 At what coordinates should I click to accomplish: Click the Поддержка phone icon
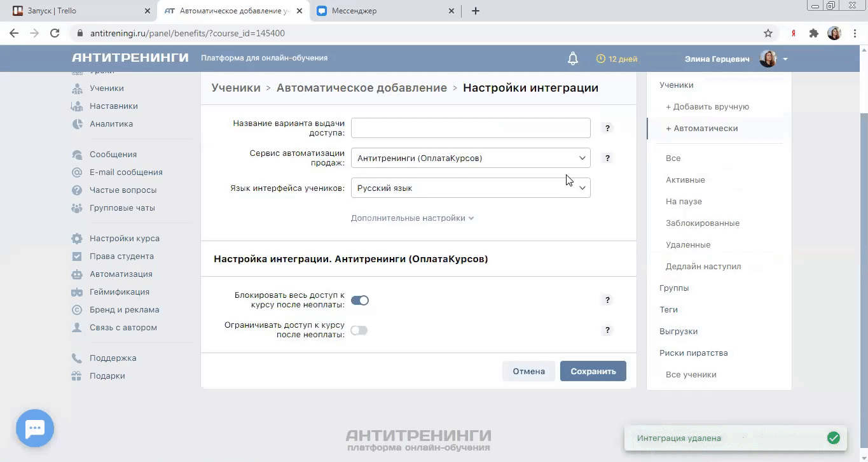coord(77,358)
